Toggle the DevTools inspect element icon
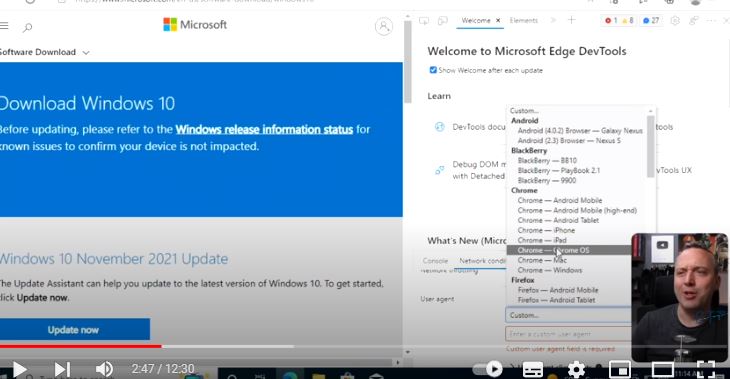The width and height of the screenshot is (730, 379). (x=424, y=20)
